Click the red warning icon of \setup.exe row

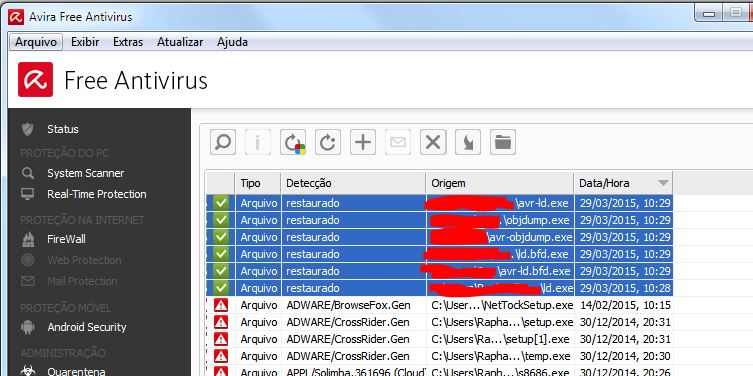[221, 322]
